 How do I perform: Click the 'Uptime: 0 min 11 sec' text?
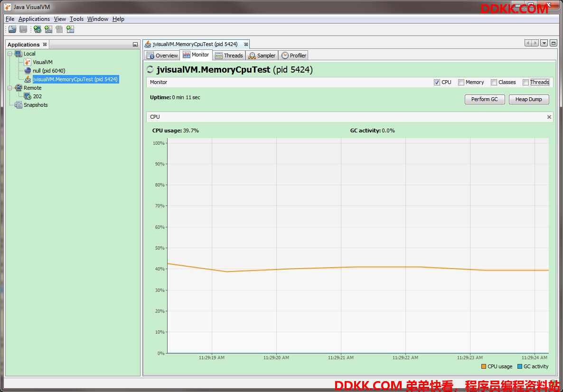pyautogui.click(x=175, y=97)
